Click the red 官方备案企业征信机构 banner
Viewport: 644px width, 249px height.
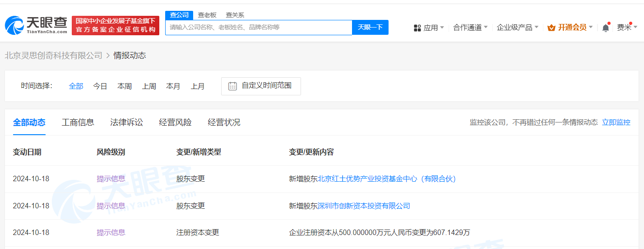tap(116, 25)
